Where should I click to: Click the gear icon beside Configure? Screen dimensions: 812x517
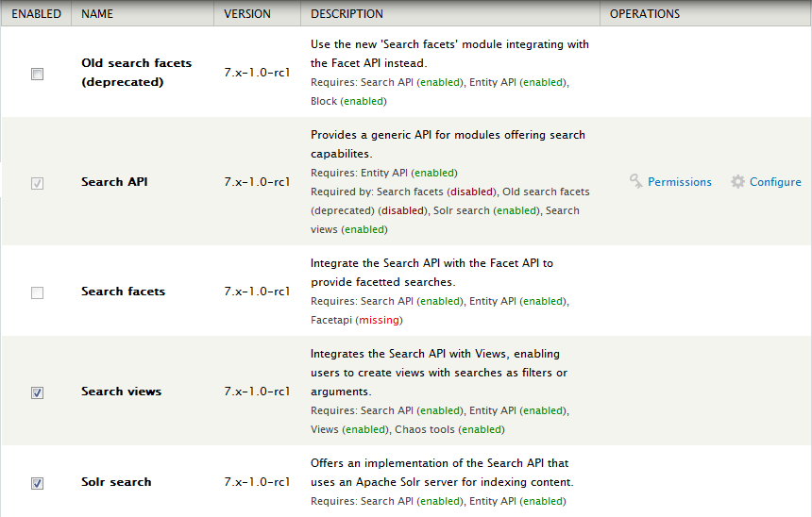point(738,182)
